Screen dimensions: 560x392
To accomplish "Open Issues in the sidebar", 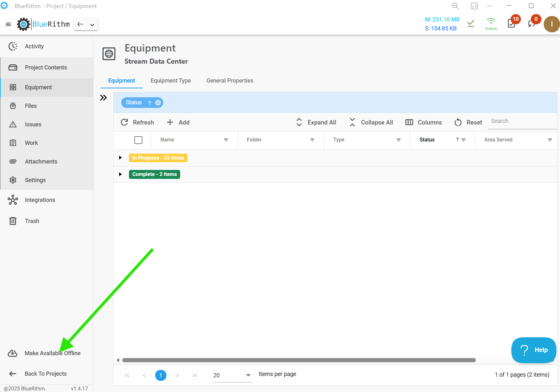I will click(x=47, y=124).
